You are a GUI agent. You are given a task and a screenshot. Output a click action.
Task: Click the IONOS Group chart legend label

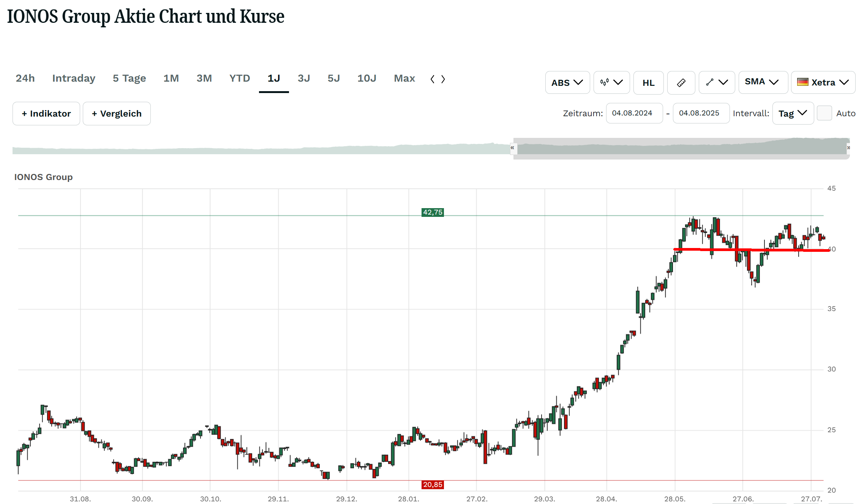43,177
